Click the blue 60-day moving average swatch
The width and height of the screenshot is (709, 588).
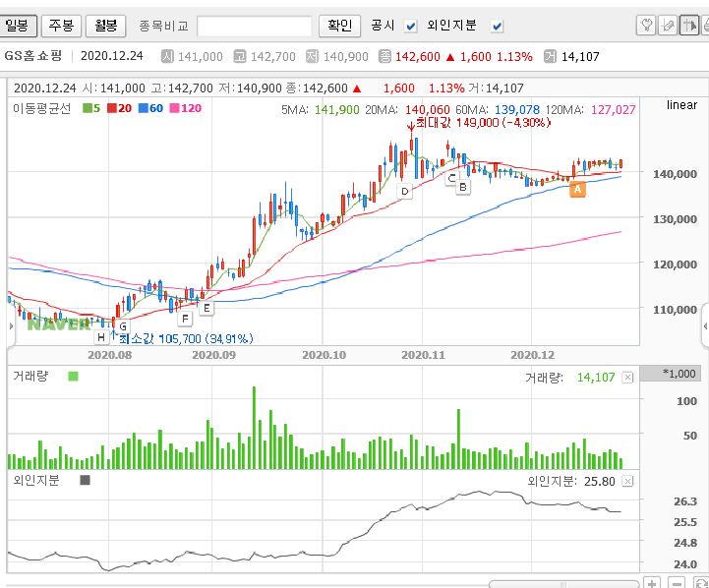[x=143, y=108]
